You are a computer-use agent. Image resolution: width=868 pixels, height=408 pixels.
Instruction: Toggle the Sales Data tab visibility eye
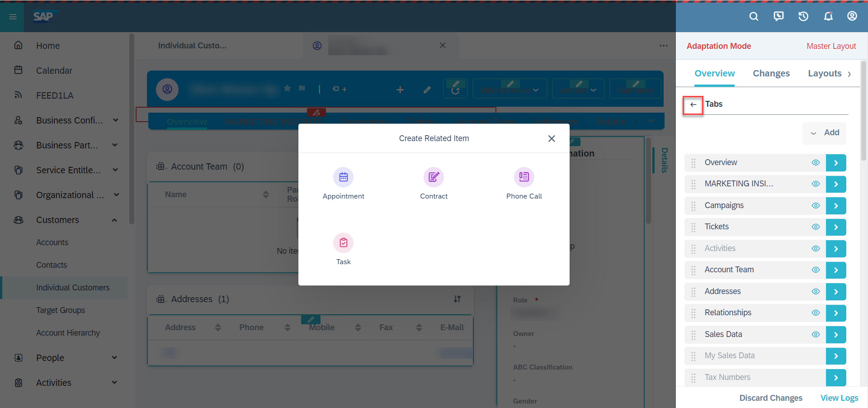(816, 335)
